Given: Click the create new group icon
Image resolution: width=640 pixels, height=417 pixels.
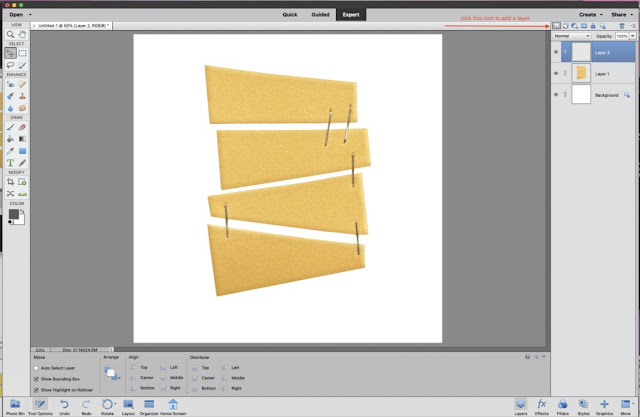Looking at the screenshot, I should coord(565,26).
